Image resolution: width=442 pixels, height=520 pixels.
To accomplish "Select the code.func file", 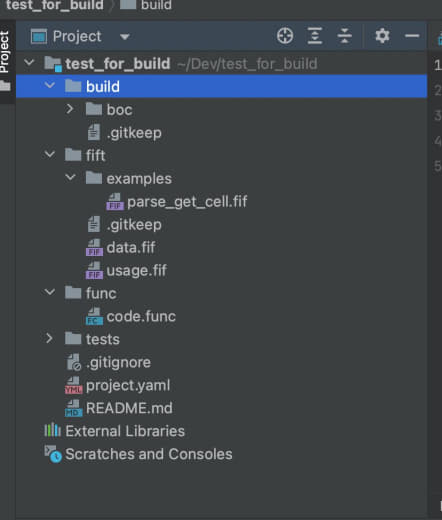I will (131, 316).
